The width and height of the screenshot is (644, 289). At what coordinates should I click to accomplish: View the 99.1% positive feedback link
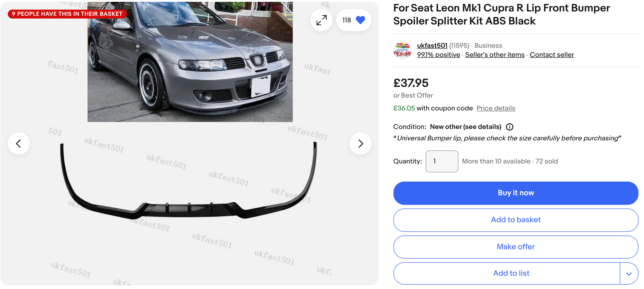pos(438,55)
